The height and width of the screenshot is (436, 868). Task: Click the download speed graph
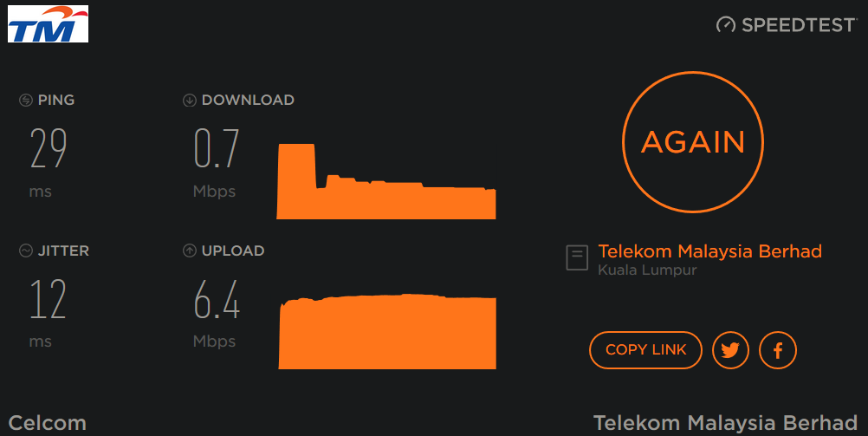[386, 186]
